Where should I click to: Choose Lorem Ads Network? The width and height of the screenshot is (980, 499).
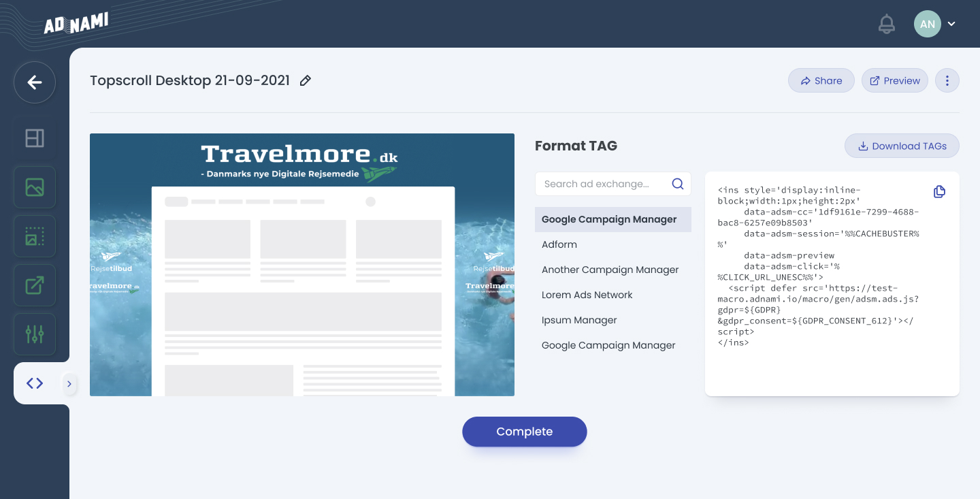[x=587, y=295]
